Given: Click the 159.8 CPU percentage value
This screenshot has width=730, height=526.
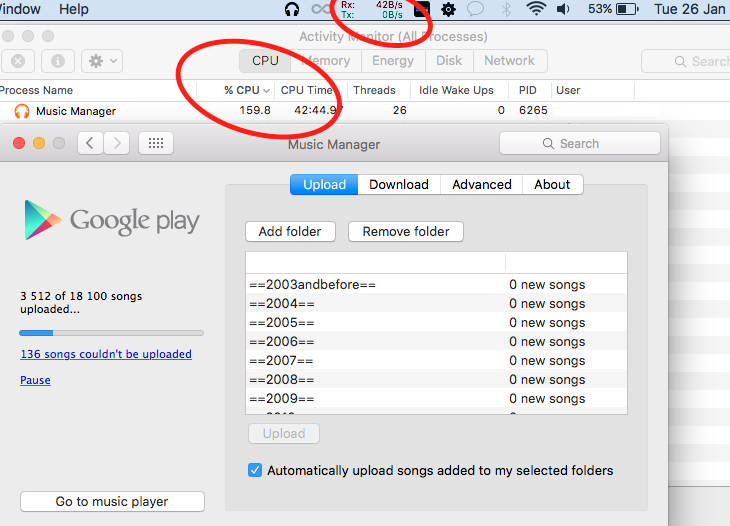Looking at the screenshot, I should [255, 110].
